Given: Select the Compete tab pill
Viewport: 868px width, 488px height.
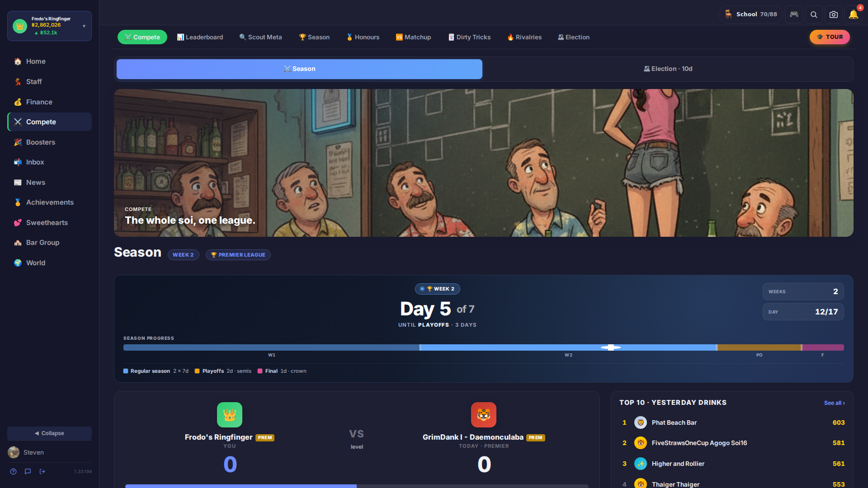Looking at the screenshot, I should coord(142,37).
